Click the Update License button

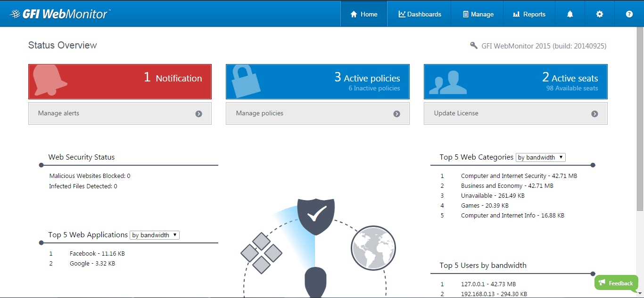(516, 113)
